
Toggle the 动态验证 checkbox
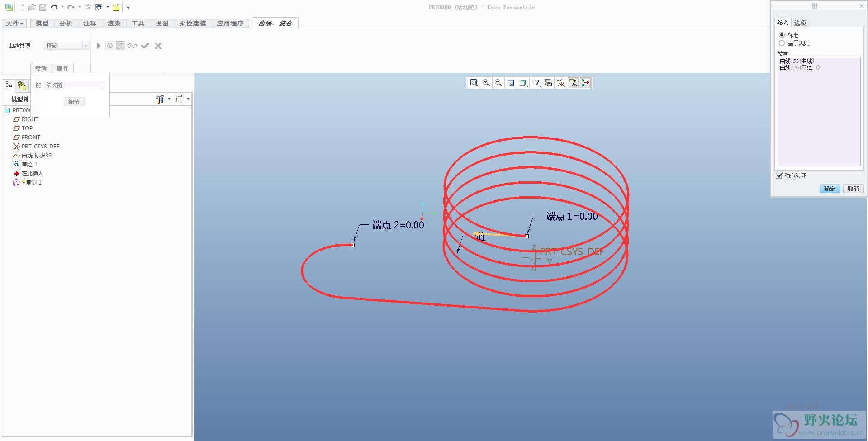(779, 175)
